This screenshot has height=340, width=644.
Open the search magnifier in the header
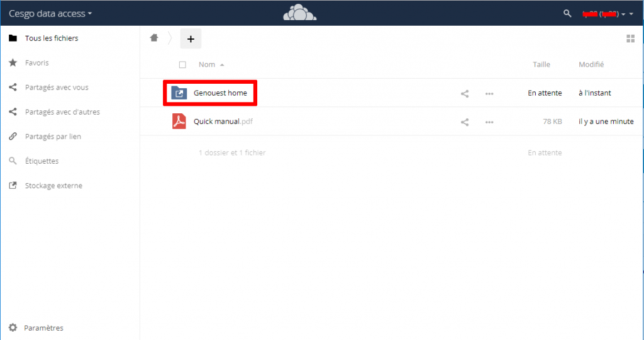click(567, 14)
